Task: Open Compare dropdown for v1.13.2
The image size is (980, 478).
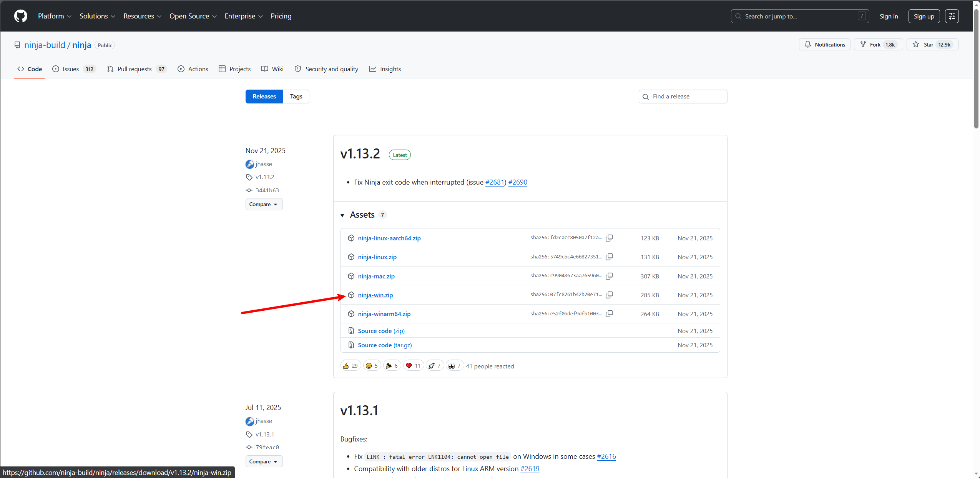Action: pos(264,204)
